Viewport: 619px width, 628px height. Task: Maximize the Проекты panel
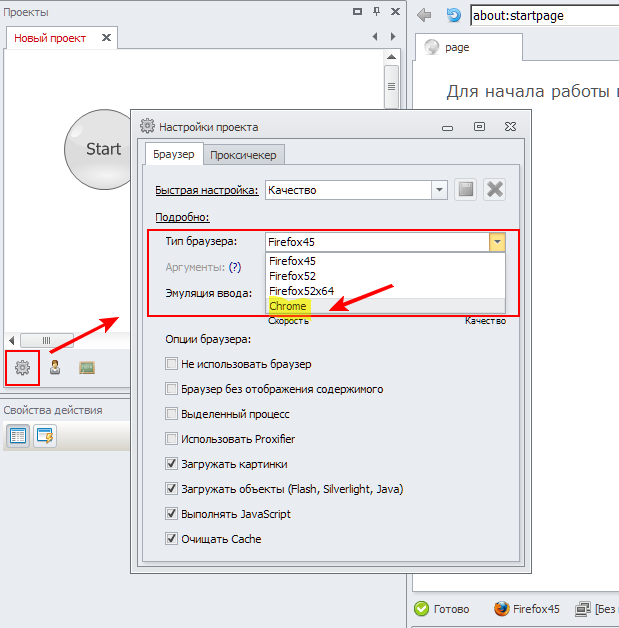357,12
